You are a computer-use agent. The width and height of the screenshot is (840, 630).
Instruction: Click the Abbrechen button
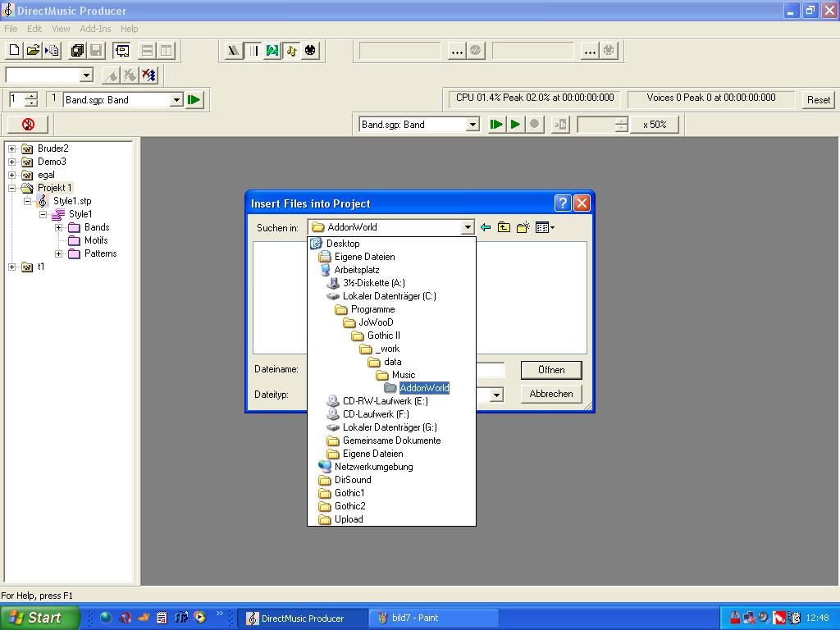coord(550,394)
